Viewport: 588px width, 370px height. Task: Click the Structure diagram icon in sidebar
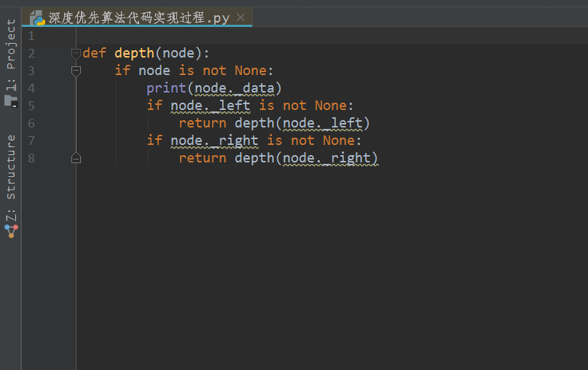(x=11, y=231)
